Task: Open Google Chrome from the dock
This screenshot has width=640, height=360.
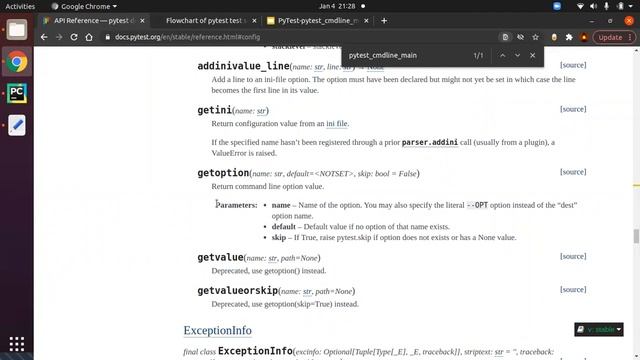Action: tap(17, 62)
